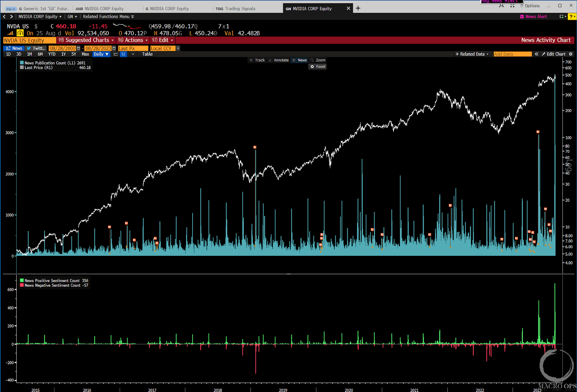Click the Add Data input field
577x392 pixels.
coord(512,54)
